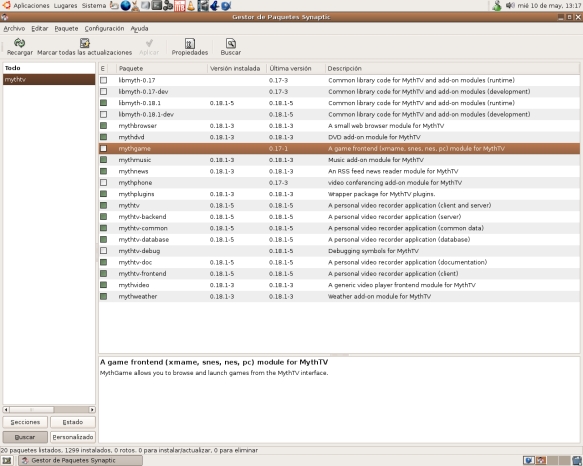Image resolution: width=583 pixels, height=466 pixels.
Task: Sort by Última versión column header
Action: [x=296, y=68]
